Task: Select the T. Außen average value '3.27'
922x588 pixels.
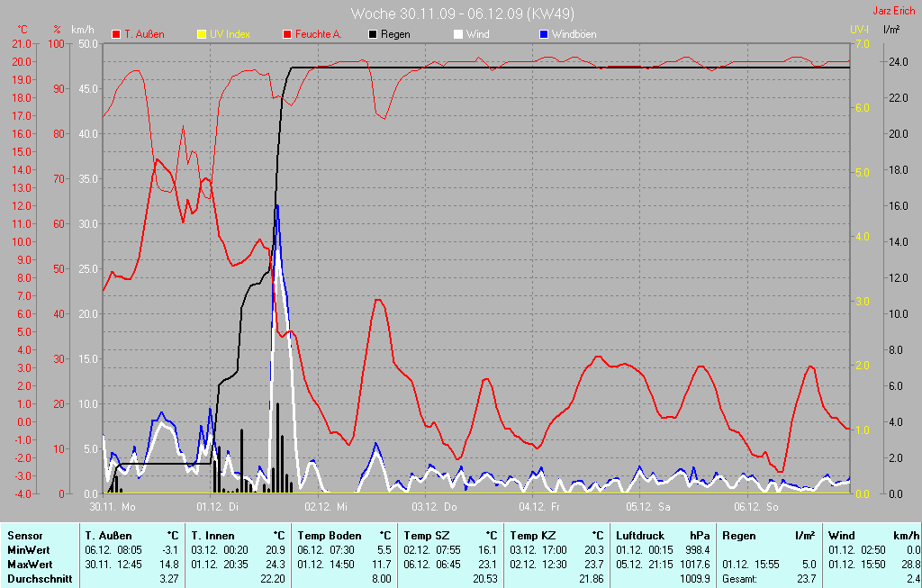Action: 168,579
